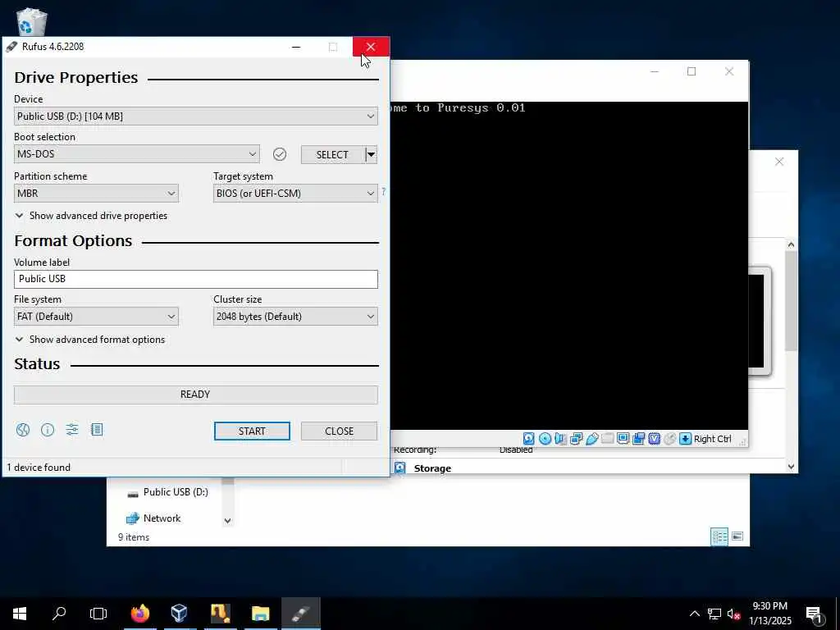Click the VM preview thumbnail in VirtualBox Manager
The width and height of the screenshot is (840, 630).
tap(759, 322)
